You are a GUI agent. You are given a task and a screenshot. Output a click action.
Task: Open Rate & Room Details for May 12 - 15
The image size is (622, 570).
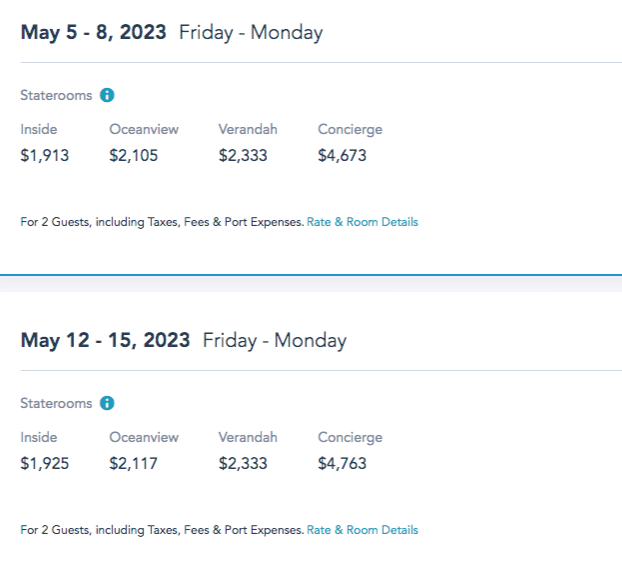point(362,530)
